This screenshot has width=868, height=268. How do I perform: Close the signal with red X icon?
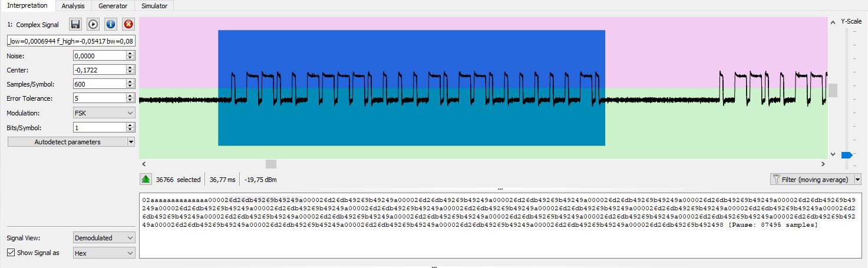(x=128, y=25)
